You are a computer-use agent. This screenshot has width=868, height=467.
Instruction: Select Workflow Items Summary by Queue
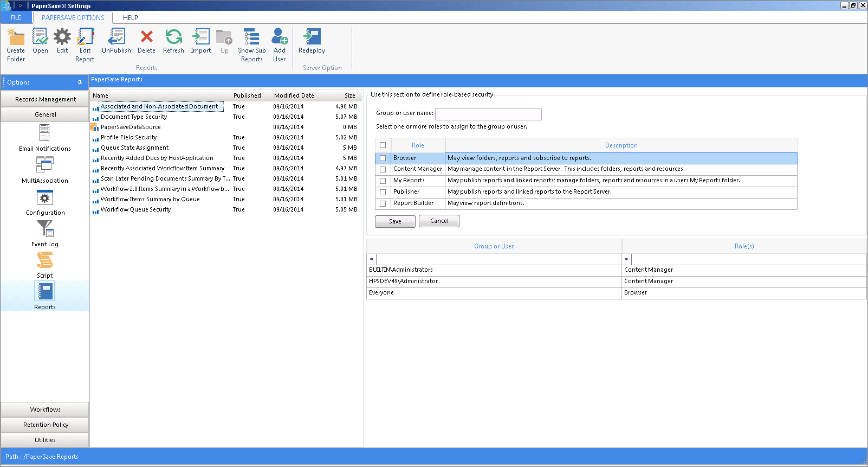click(150, 199)
